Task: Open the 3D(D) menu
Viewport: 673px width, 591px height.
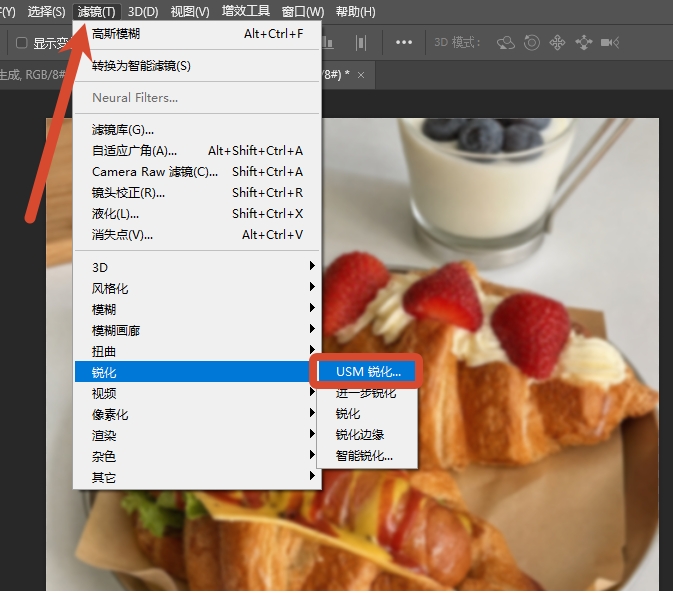Action: coord(143,12)
